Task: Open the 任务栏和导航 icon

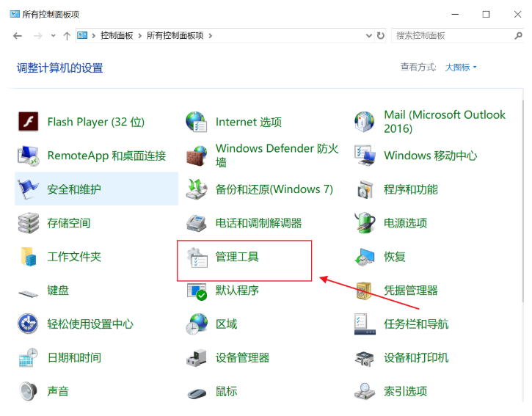Action: click(365, 324)
